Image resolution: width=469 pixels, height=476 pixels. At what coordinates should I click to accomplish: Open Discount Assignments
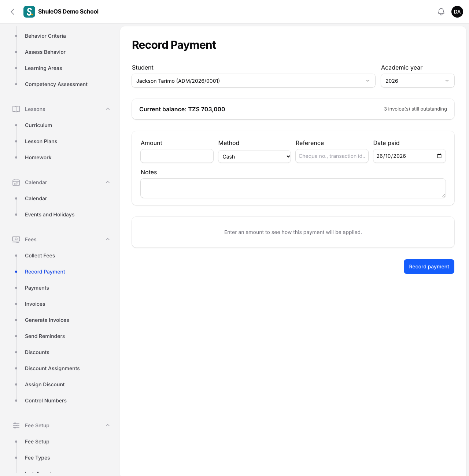tap(52, 368)
